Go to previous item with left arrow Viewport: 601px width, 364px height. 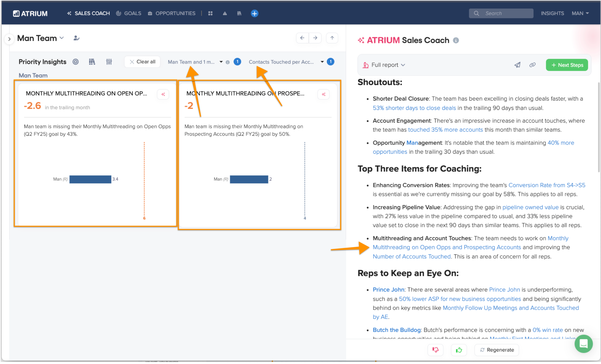click(302, 38)
